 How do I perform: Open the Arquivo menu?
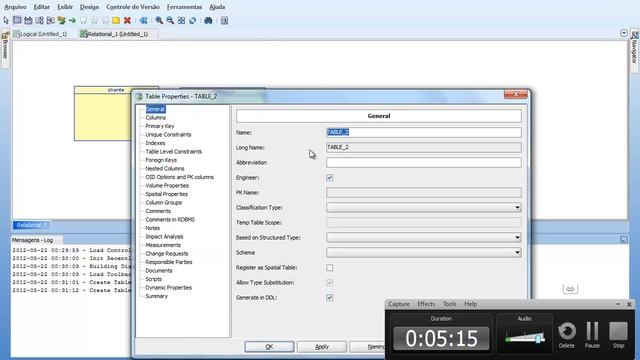point(16,7)
